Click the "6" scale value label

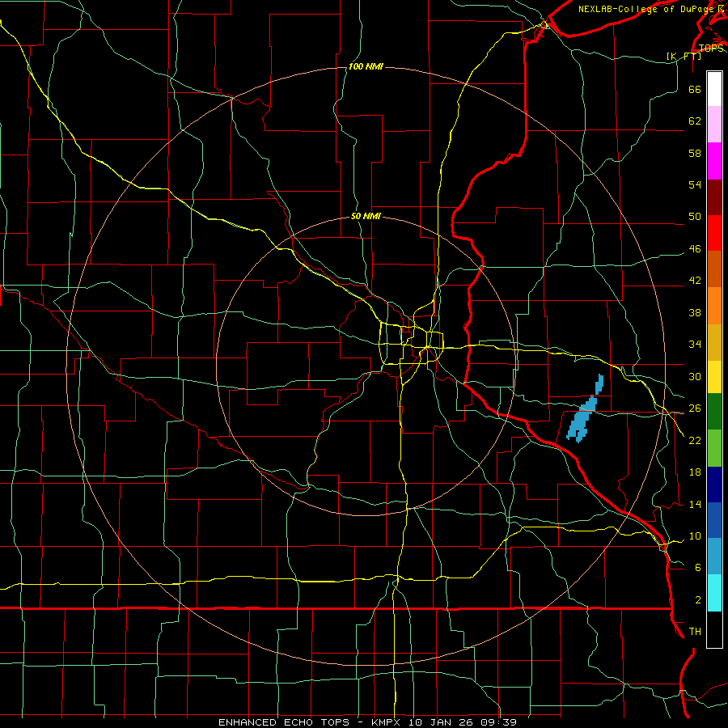pos(698,568)
